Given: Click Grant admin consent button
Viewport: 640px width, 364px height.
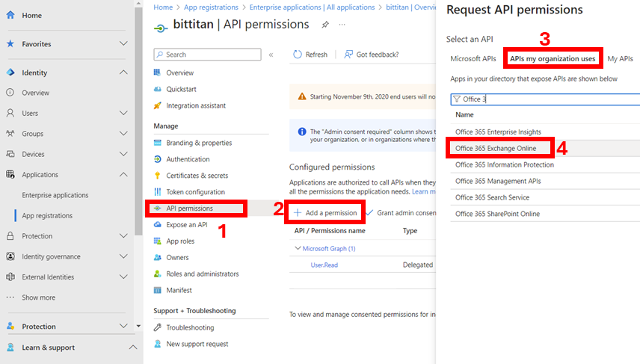Looking at the screenshot, I should coord(401,212).
